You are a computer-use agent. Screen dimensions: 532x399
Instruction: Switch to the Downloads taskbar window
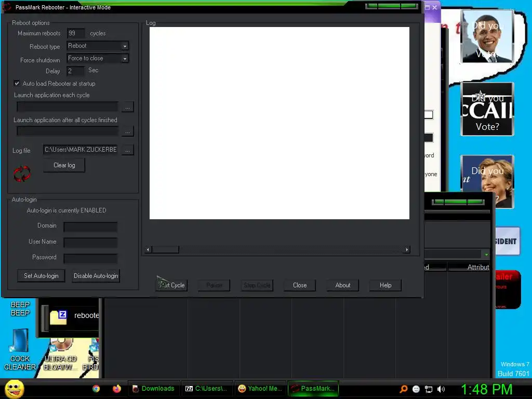[x=153, y=389]
